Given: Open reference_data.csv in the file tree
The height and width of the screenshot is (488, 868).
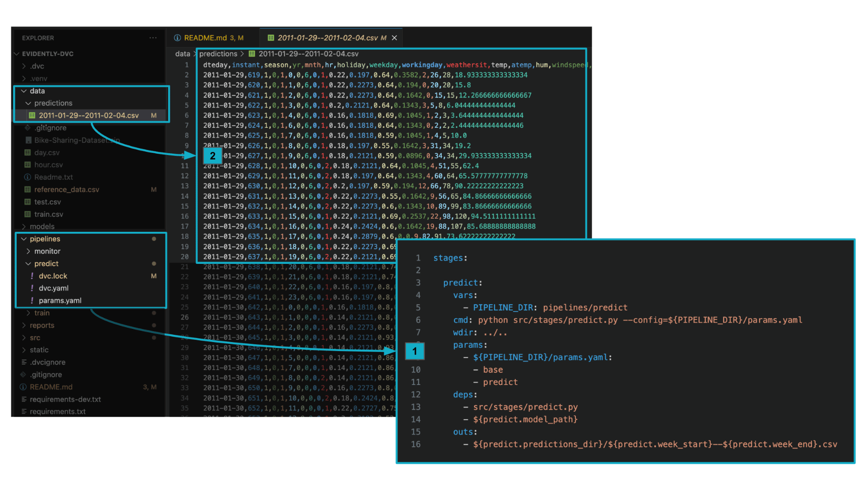Looking at the screenshot, I should click(66, 190).
